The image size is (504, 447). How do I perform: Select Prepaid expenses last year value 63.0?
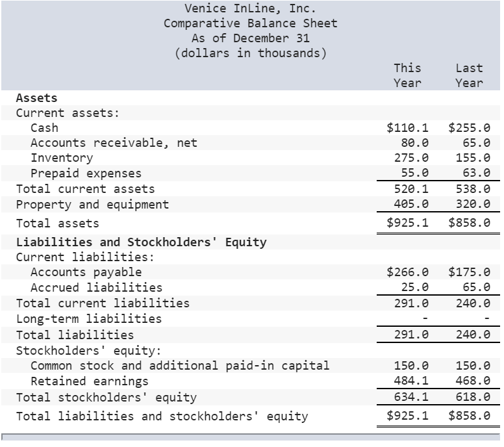[x=476, y=173]
